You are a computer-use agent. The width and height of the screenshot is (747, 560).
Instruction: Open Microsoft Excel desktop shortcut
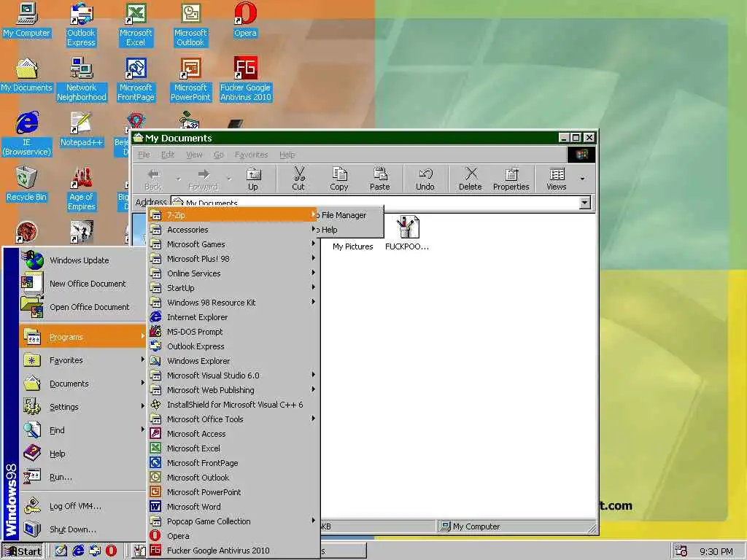[136, 25]
